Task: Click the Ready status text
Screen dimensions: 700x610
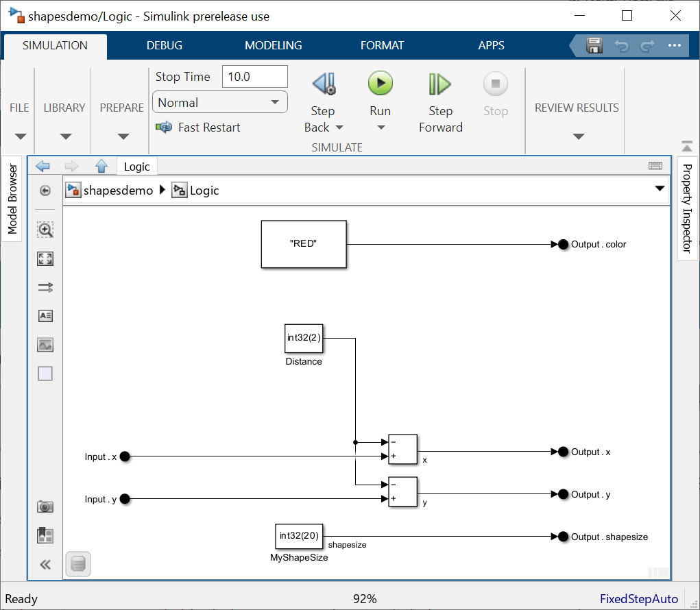Action: 21,599
